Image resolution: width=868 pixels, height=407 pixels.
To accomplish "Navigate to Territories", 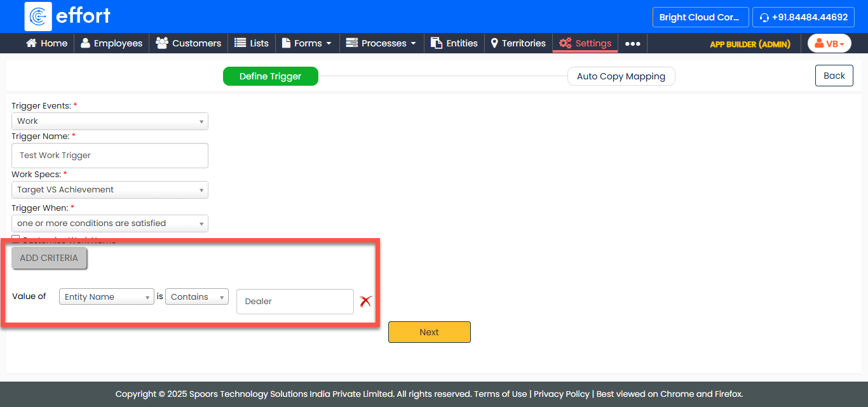I will pyautogui.click(x=518, y=44).
